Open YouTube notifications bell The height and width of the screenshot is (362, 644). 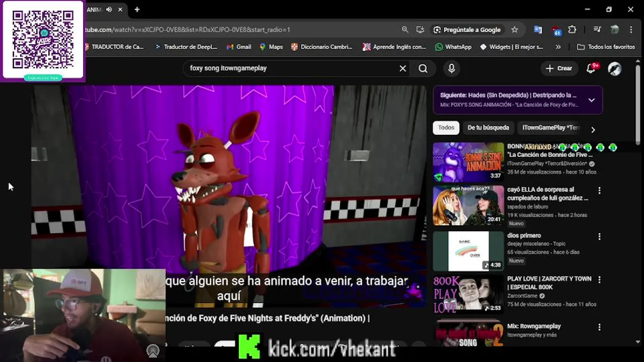[592, 68]
